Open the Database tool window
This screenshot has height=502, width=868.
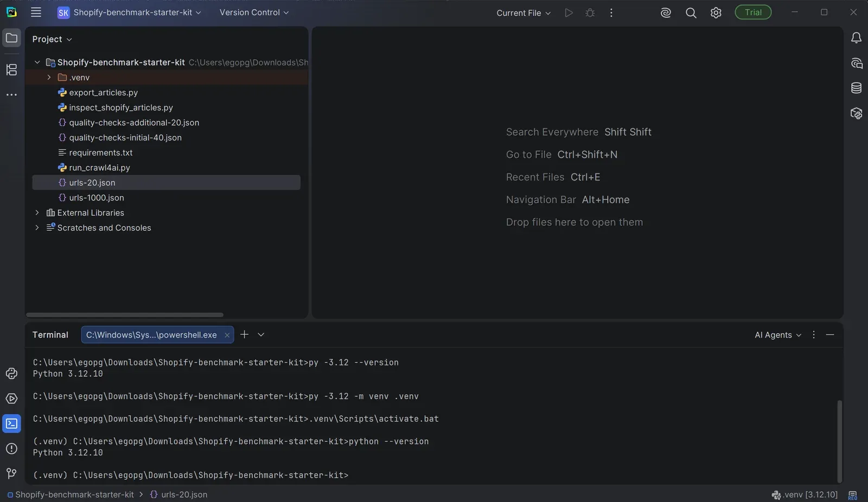(856, 88)
